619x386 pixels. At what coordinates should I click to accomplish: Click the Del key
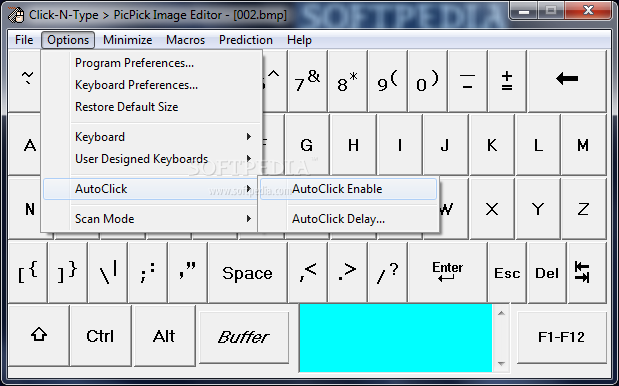[547, 272]
